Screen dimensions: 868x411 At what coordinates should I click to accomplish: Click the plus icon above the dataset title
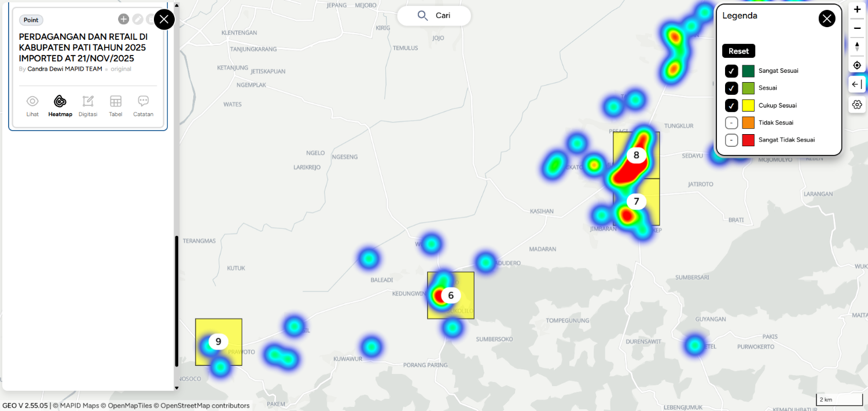[x=123, y=18]
